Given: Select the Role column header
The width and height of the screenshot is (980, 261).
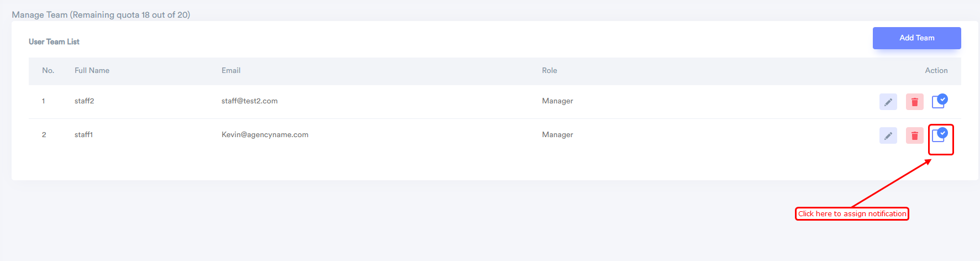Looking at the screenshot, I should pyautogui.click(x=549, y=71).
